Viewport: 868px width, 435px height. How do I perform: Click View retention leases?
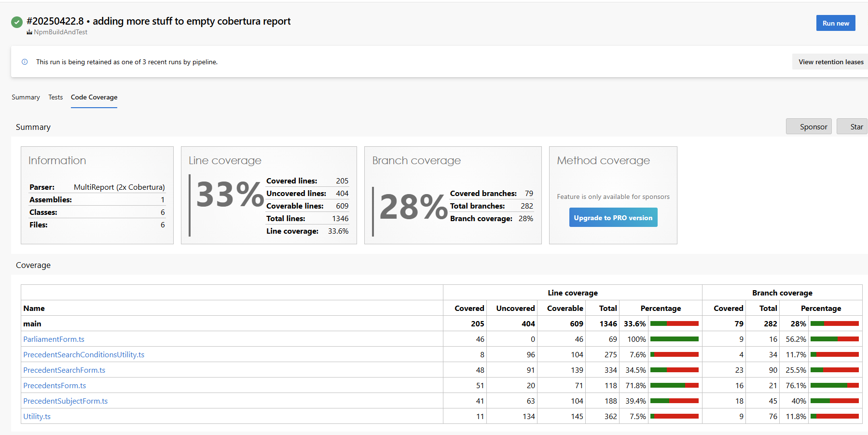click(830, 62)
